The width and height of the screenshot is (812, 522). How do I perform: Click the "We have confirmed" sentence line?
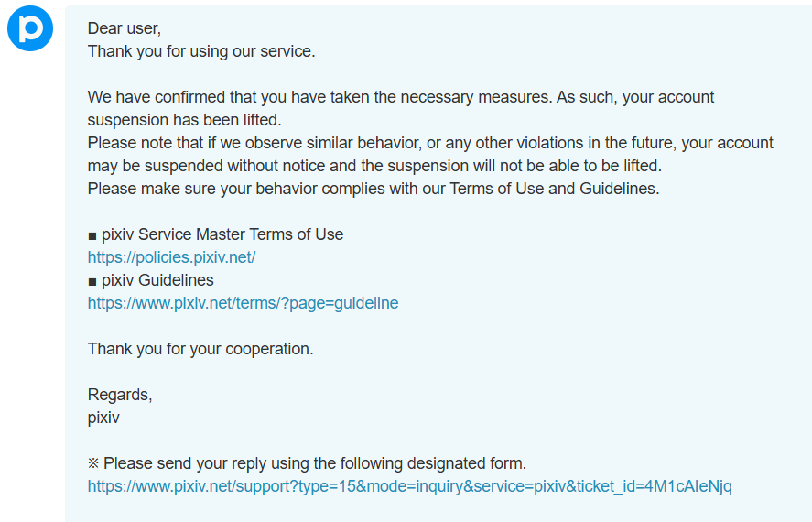pos(401,97)
